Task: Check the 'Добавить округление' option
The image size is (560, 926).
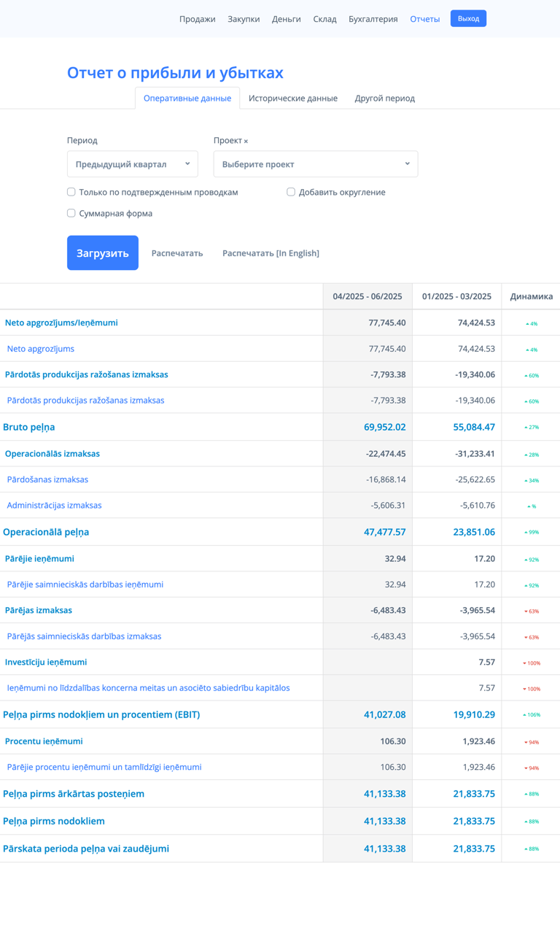Action: pos(291,192)
